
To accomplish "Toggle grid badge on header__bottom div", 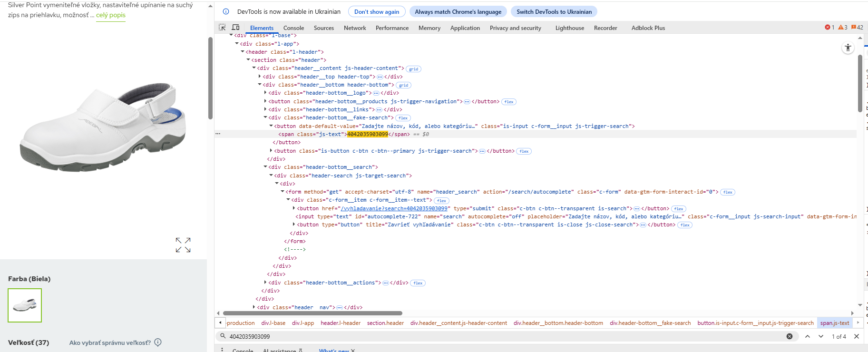I will point(404,85).
